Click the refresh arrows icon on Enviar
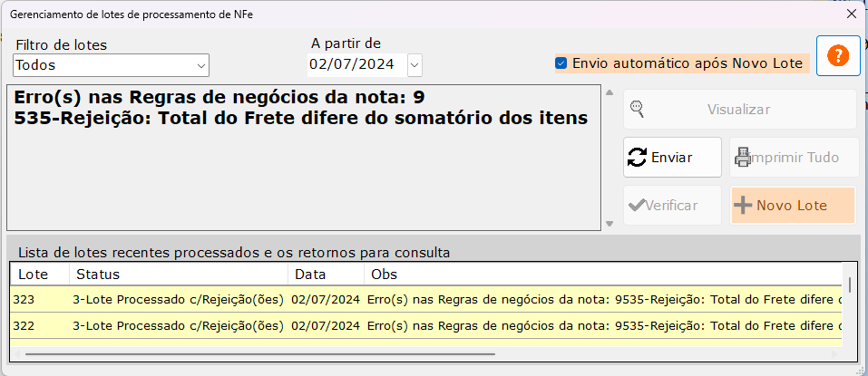Screen dimensions: 868x376 pos(638,157)
